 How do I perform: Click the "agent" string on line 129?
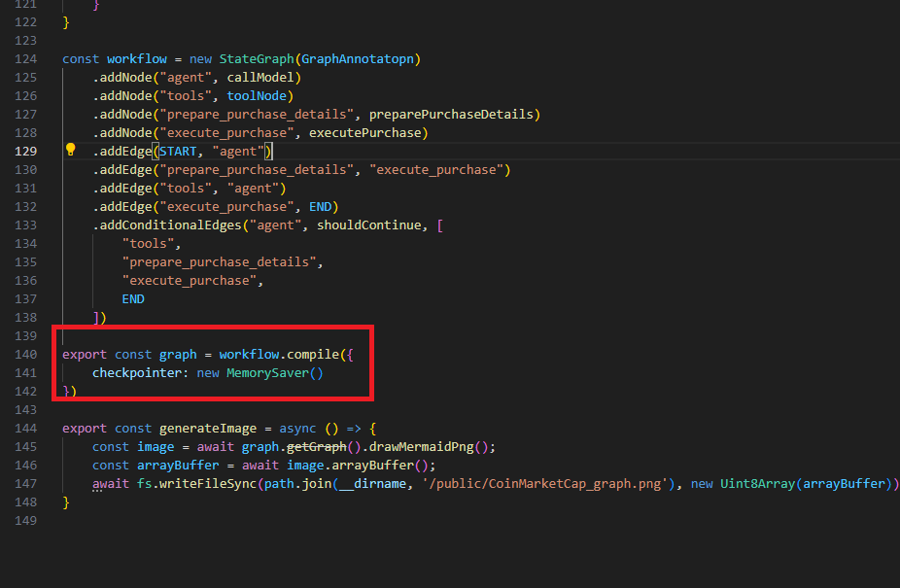point(238,152)
